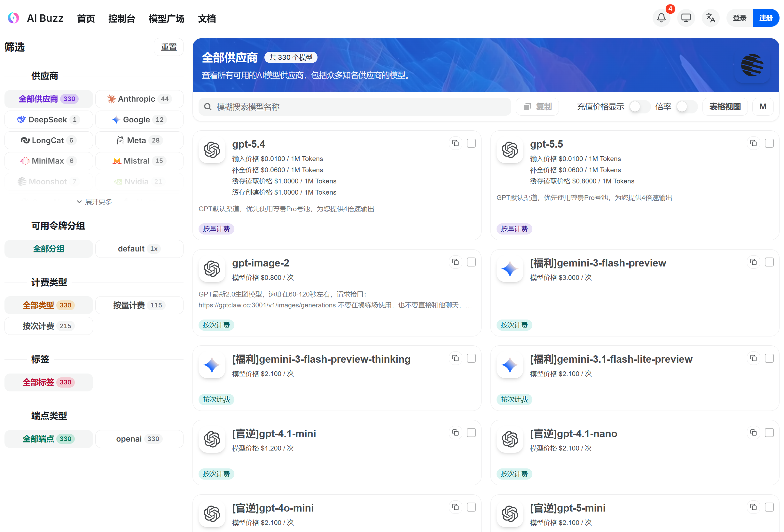Switch to 表格视图
The height and width of the screenshot is (532, 784).
(x=725, y=107)
